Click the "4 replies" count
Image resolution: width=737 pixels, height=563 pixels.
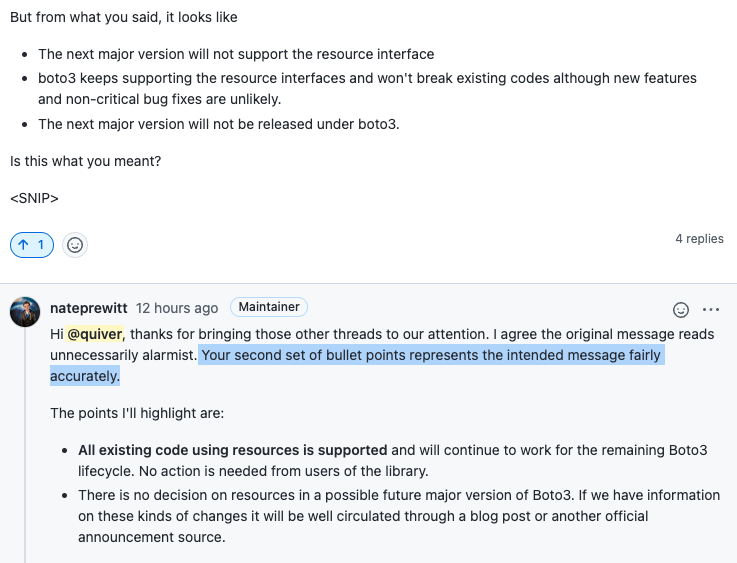pos(699,239)
